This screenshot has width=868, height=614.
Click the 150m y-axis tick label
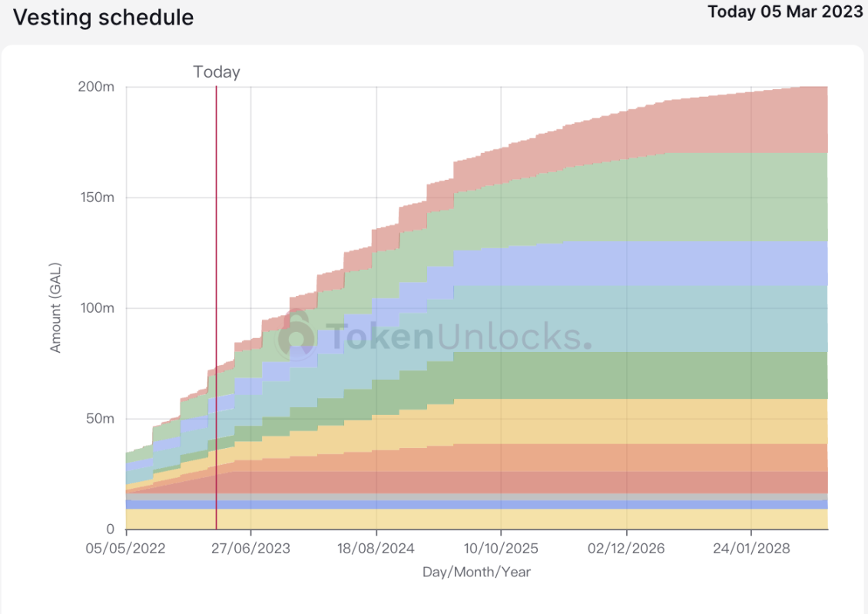click(x=98, y=197)
